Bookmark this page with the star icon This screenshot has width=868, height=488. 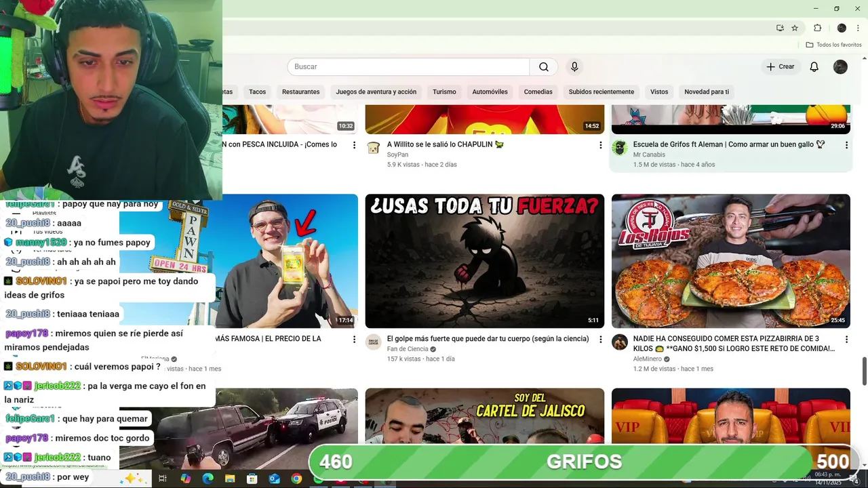pyautogui.click(x=795, y=28)
